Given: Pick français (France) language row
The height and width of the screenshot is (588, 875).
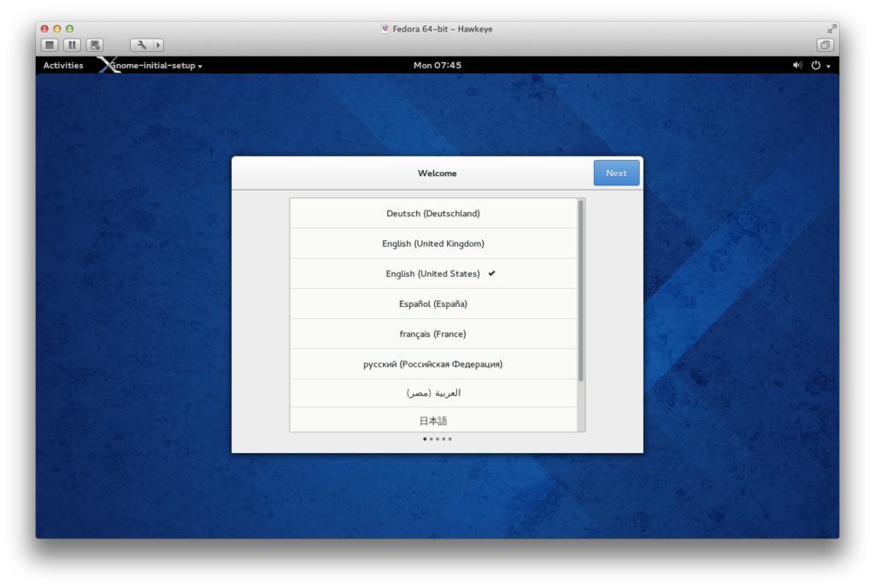Looking at the screenshot, I should pyautogui.click(x=433, y=334).
